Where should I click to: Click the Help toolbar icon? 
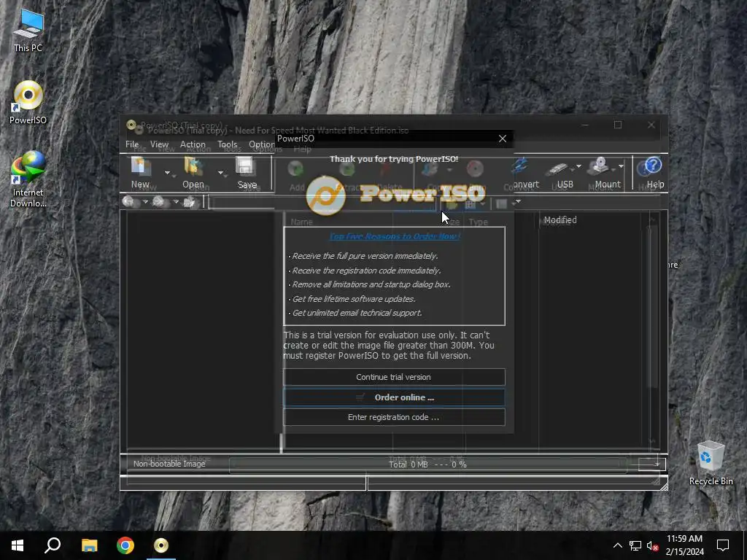654,173
